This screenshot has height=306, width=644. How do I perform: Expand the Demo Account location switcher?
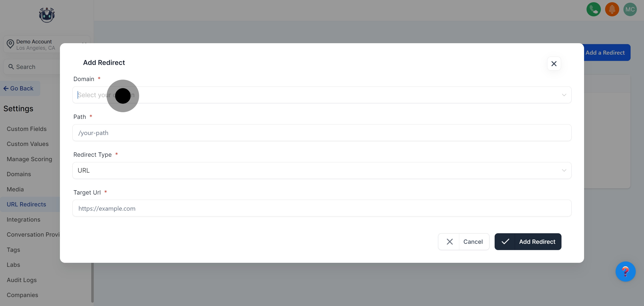pyautogui.click(x=47, y=44)
